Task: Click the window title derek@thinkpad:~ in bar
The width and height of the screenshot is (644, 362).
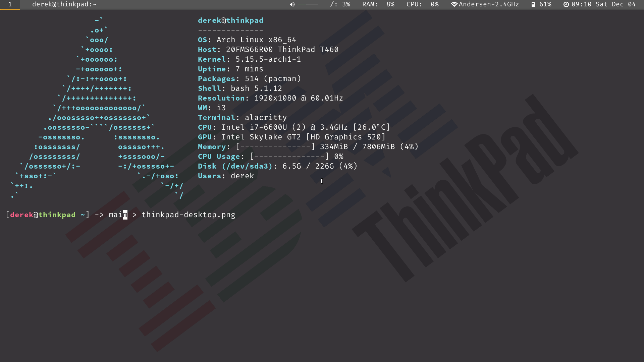Action: pos(64,4)
